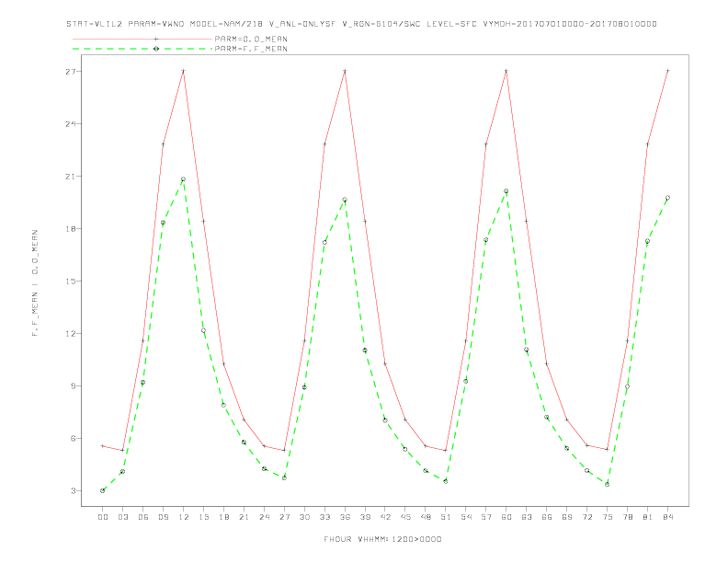The image size is (728, 563).
Task: Click x-axis forecast hour label 60
Action: [506, 517]
